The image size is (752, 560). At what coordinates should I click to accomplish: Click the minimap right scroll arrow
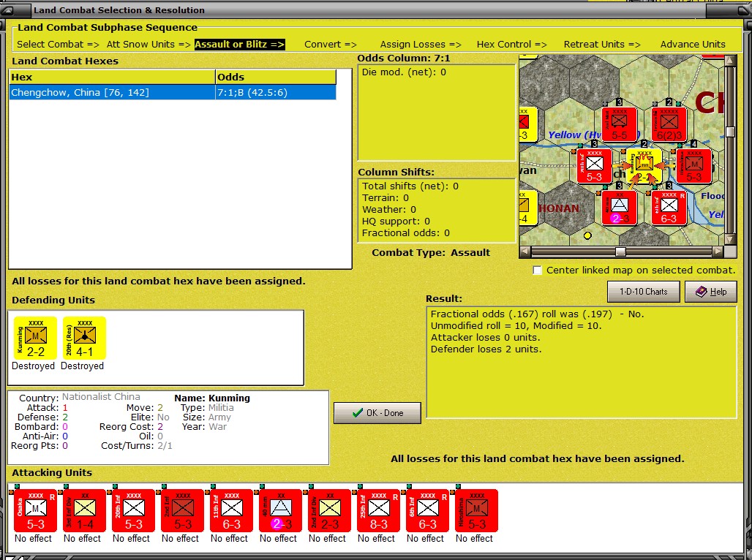[718, 251]
